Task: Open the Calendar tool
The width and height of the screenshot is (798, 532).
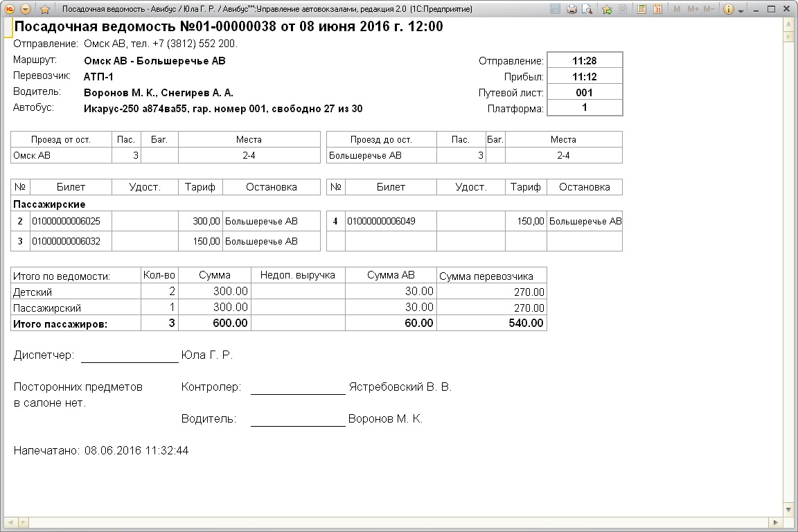Action: coord(657,10)
